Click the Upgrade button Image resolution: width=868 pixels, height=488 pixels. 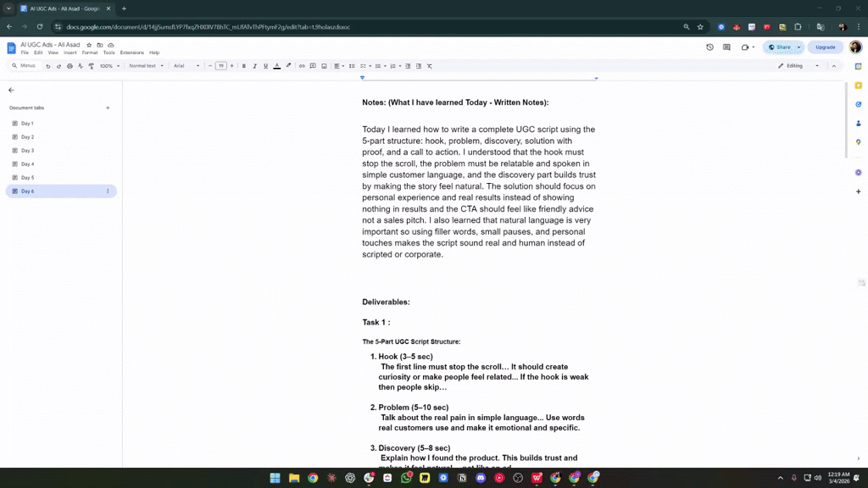pos(825,47)
